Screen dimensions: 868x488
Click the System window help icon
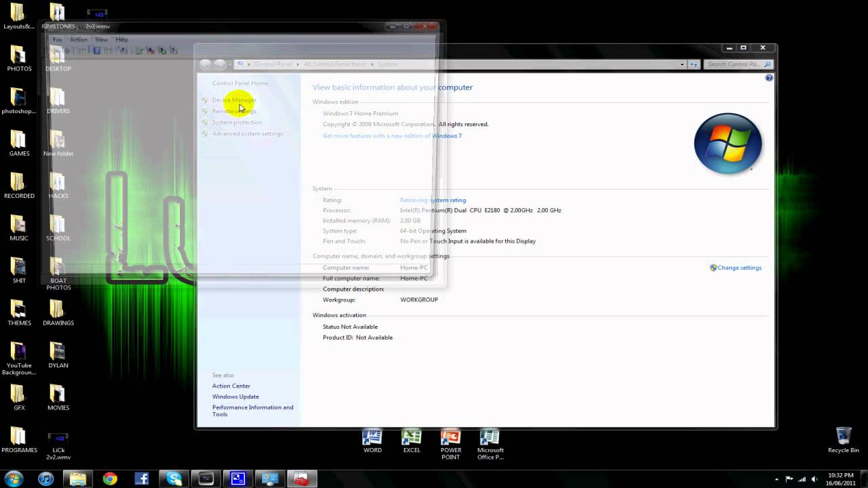click(769, 78)
